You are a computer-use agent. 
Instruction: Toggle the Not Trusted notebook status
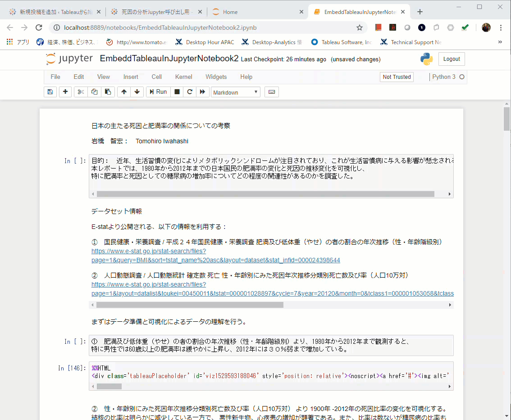tap(397, 77)
